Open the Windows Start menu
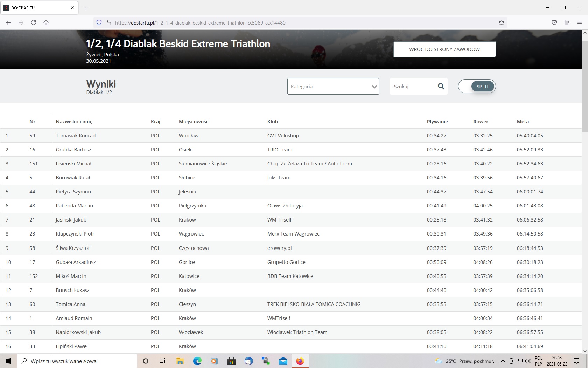The image size is (588, 368). 8,361
